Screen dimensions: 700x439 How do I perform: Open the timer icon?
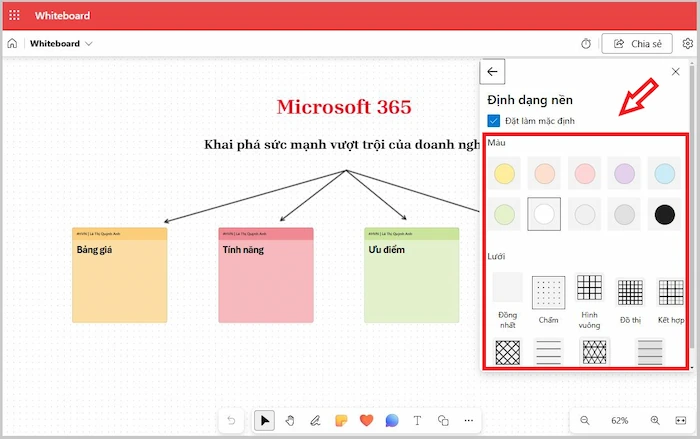coord(586,44)
